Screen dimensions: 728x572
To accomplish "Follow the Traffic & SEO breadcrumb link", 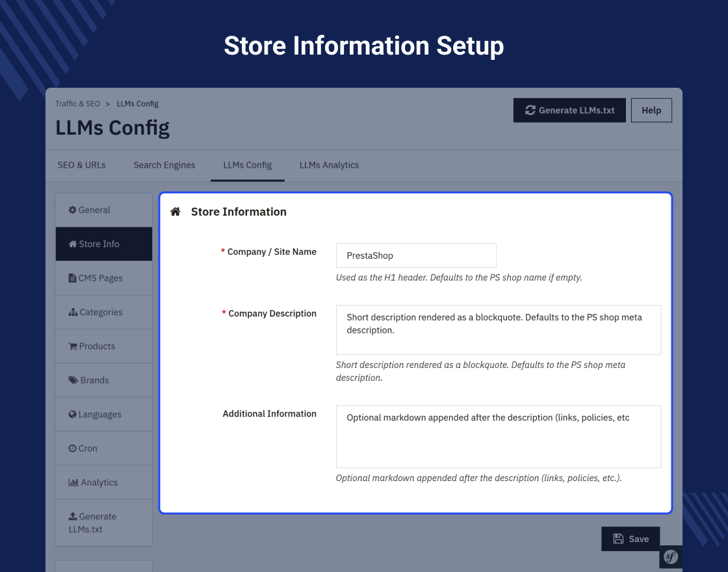I will point(77,103).
